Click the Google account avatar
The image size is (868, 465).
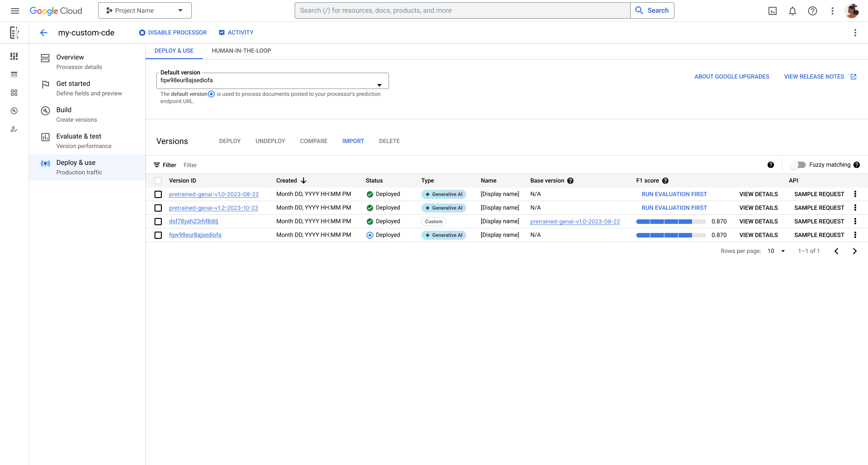[x=852, y=10]
